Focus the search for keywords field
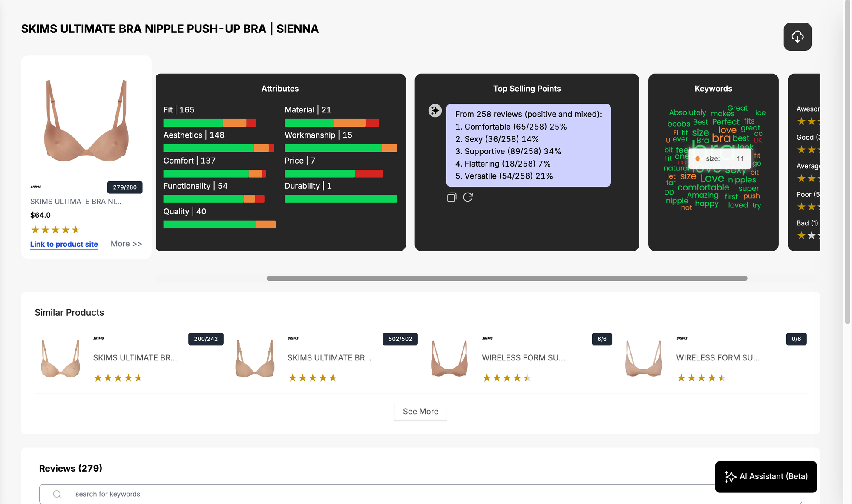Image resolution: width=852 pixels, height=504 pixels. (420, 494)
